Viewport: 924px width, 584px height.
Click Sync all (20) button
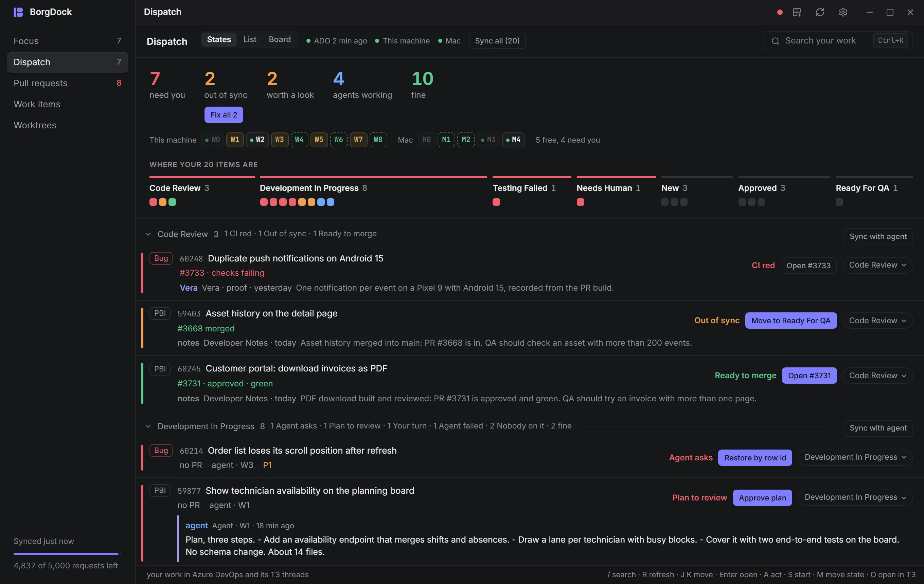497,41
